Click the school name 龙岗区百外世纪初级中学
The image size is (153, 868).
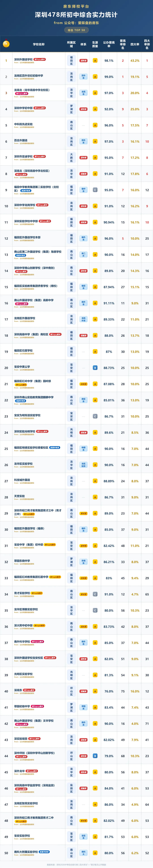pos(29,76)
